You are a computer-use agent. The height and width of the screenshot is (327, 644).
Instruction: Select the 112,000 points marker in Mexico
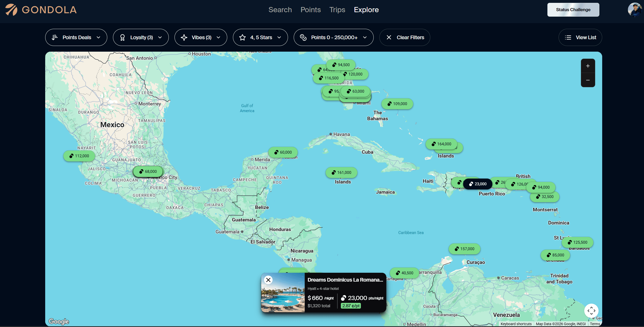(x=79, y=156)
